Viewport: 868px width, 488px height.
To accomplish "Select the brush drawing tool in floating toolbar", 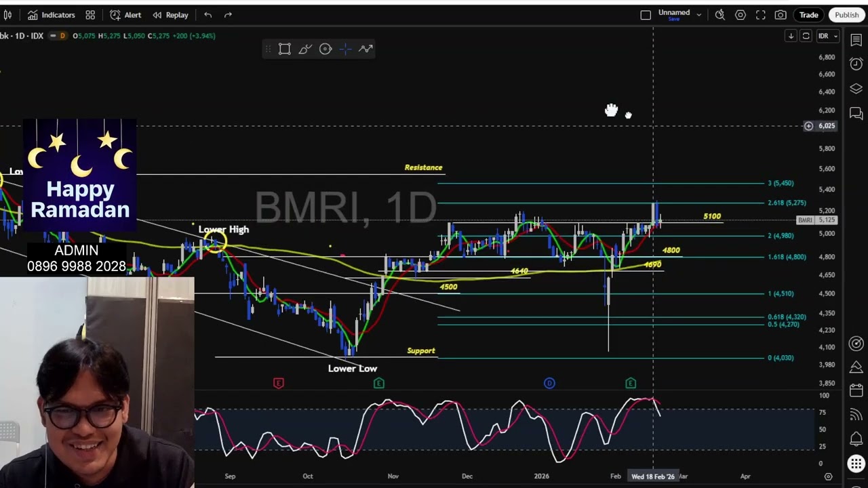I will pos(305,49).
